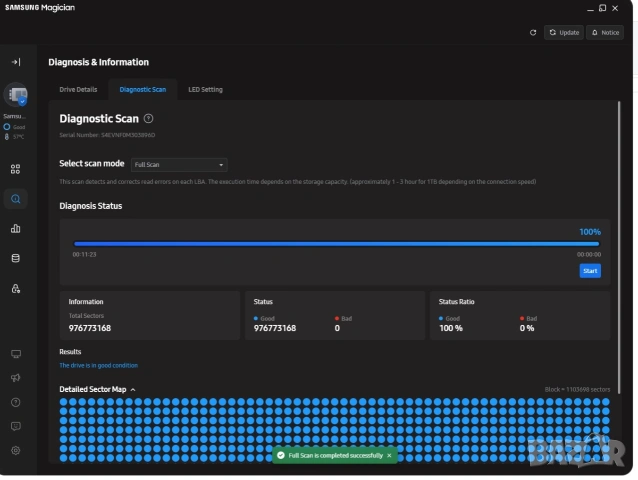Open Performance Benchmark bar chart icon
The height and width of the screenshot is (480, 638).
tap(15, 229)
